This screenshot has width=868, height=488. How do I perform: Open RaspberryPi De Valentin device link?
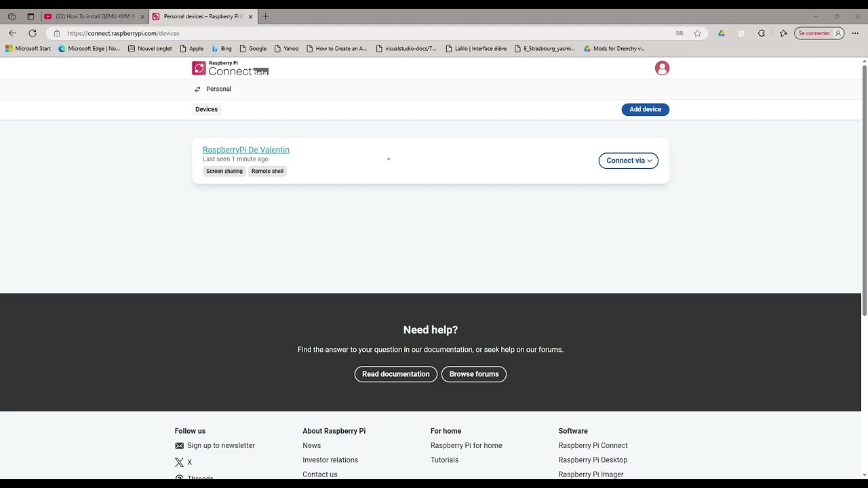246,150
